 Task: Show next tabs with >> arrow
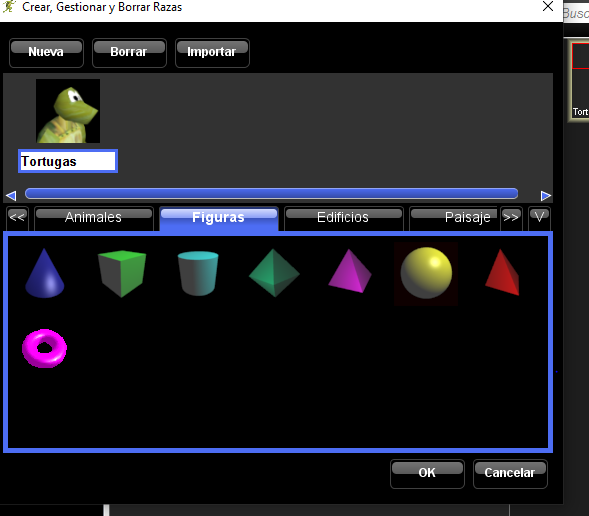[x=511, y=218]
